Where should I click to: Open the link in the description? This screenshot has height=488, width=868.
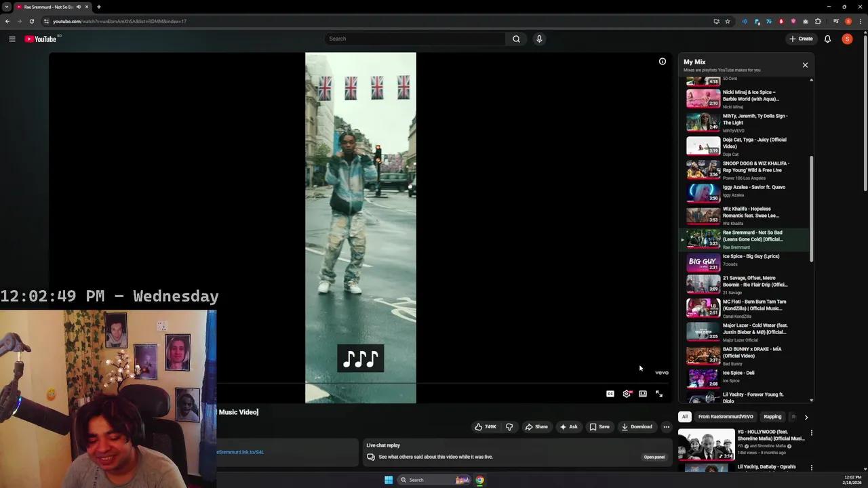241,452
